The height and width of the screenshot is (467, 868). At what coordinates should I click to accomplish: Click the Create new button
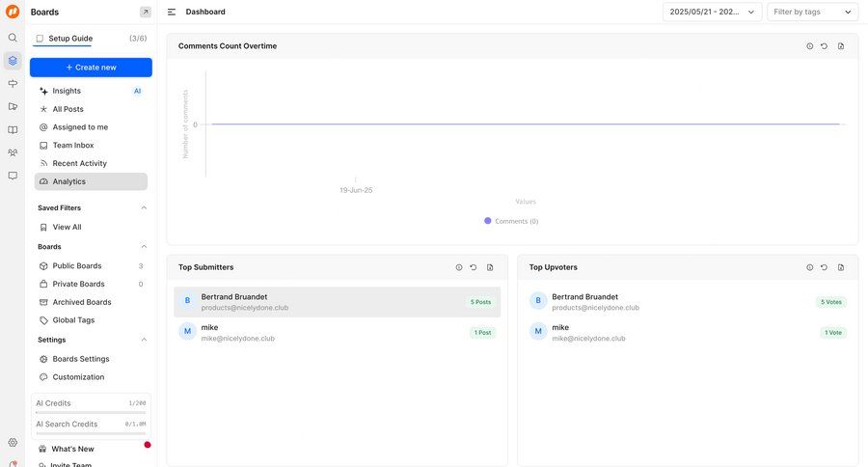91,67
